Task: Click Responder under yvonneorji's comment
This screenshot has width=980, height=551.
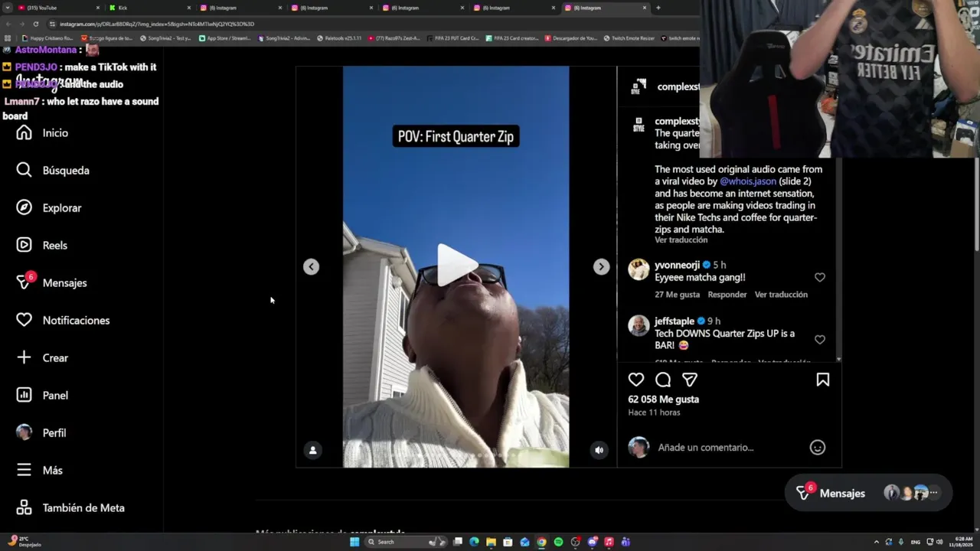Action: [727, 295]
